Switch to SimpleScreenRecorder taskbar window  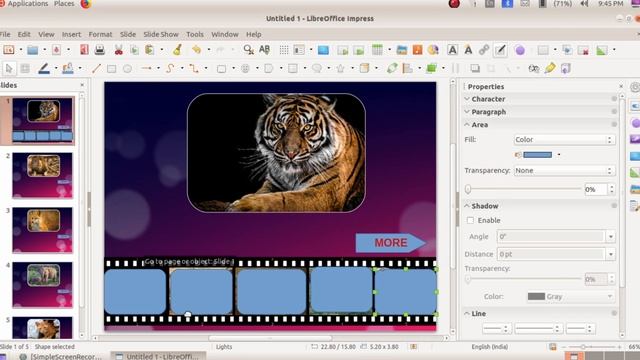coord(61,356)
